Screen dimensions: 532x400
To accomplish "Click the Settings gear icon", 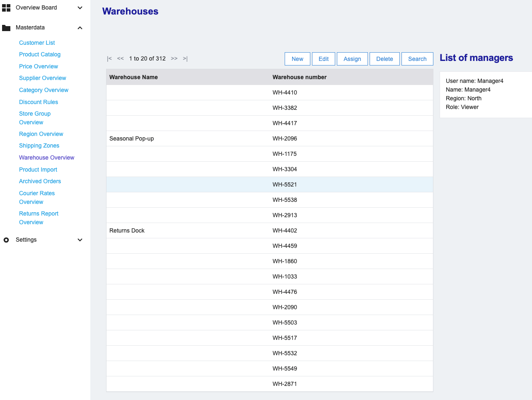I will tap(6, 240).
